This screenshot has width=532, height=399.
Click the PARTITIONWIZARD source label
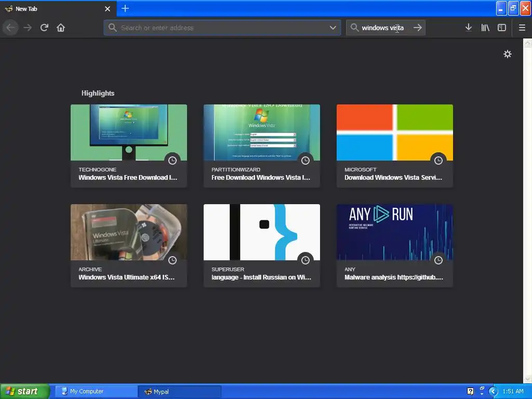[x=236, y=170]
